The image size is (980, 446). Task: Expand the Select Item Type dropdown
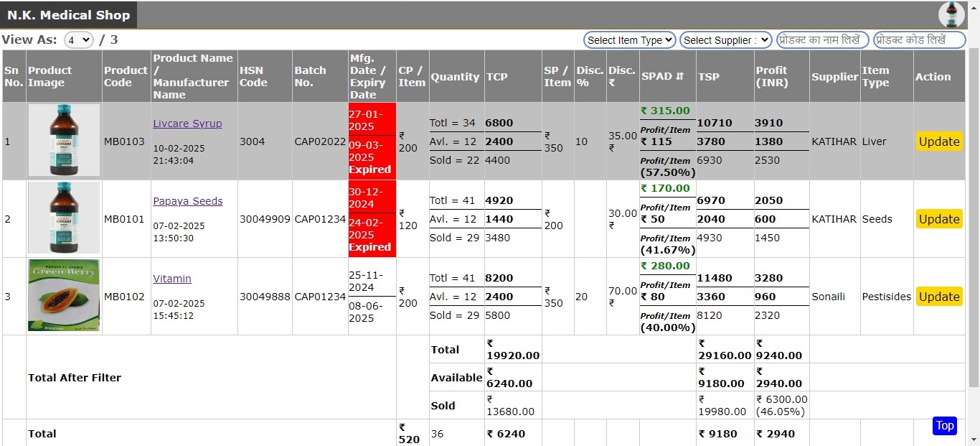[x=629, y=40]
